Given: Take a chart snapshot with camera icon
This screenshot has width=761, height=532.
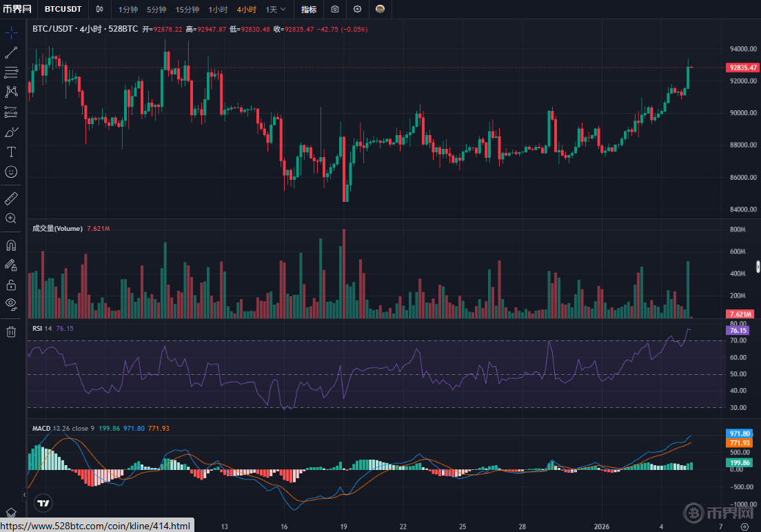Looking at the screenshot, I should pos(334,10).
